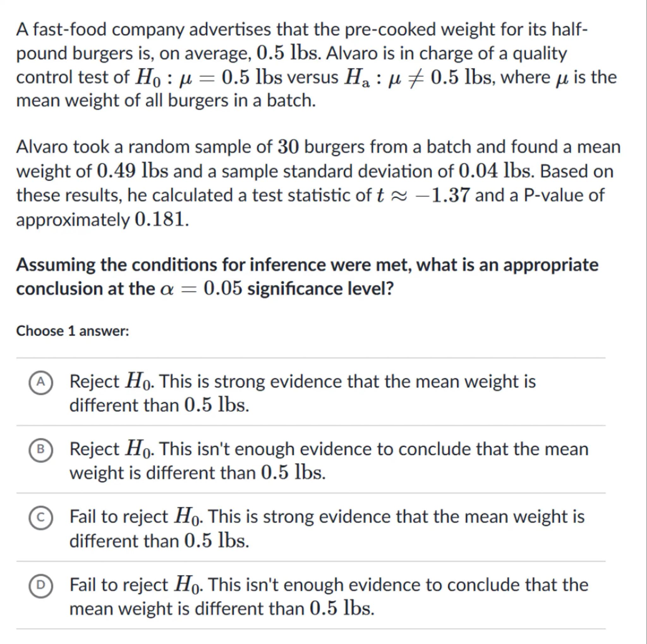Click the "Choose 1 answer:" label
Image resolution: width=647 pixels, height=644 pixels.
coord(73,331)
